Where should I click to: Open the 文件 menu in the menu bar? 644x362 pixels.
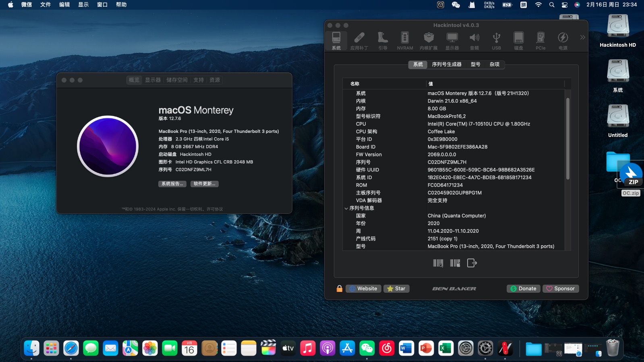click(46, 5)
